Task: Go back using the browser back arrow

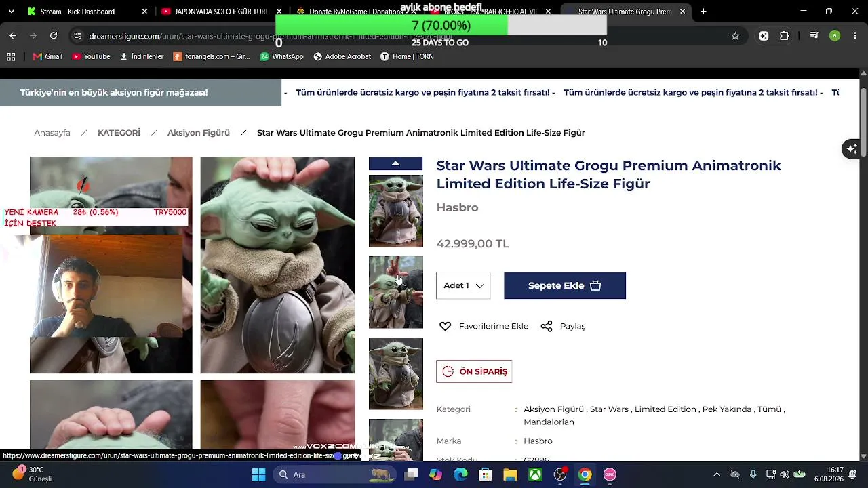Action: click(x=13, y=36)
